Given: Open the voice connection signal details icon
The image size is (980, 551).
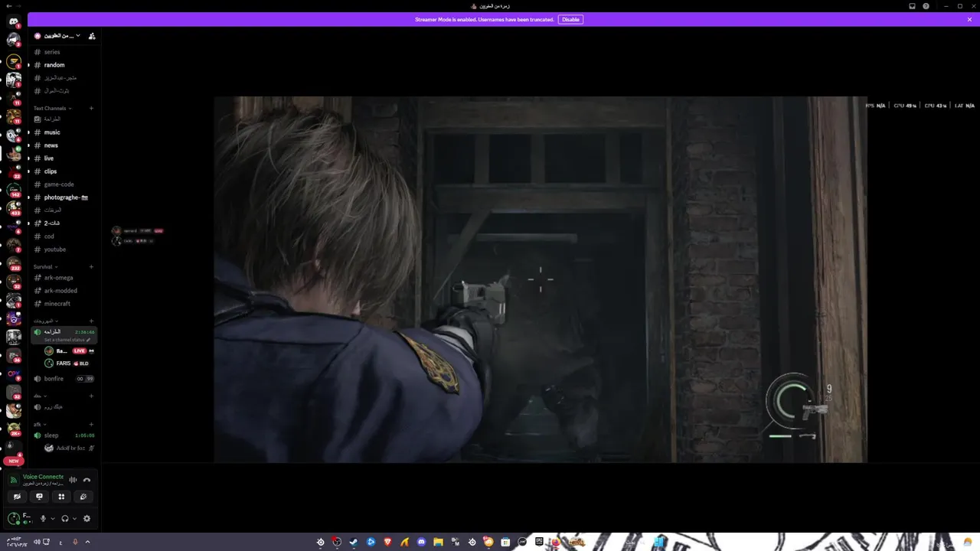Looking at the screenshot, I should tap(13, 480).
